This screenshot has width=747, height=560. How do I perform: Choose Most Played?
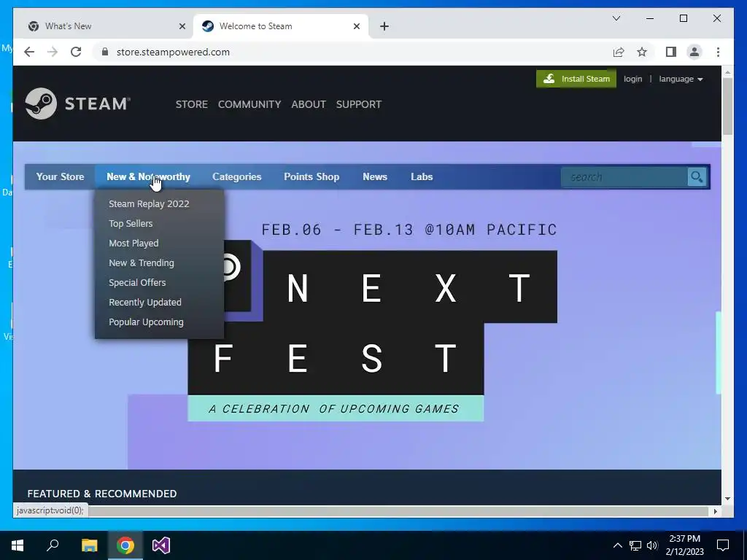pos(133,243)
